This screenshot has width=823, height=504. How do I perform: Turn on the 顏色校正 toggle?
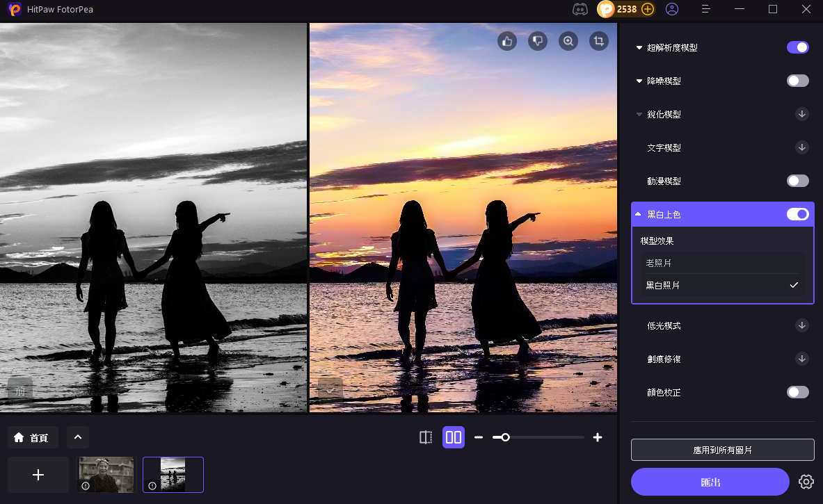pyautogui.click(x=797, y=392)
